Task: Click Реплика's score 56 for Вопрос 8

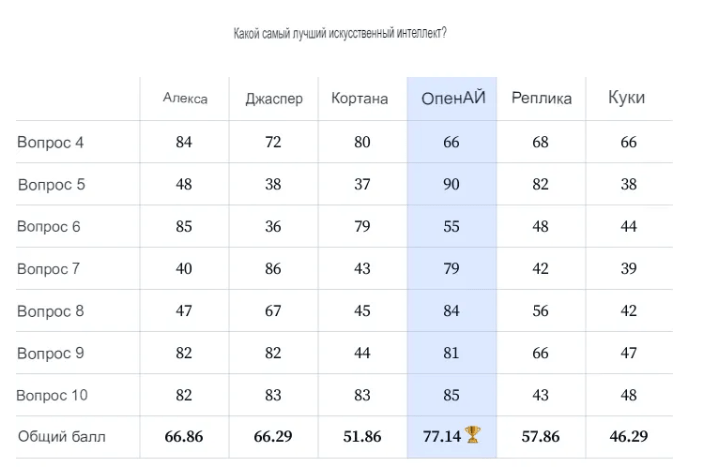Action: [540, 311]
